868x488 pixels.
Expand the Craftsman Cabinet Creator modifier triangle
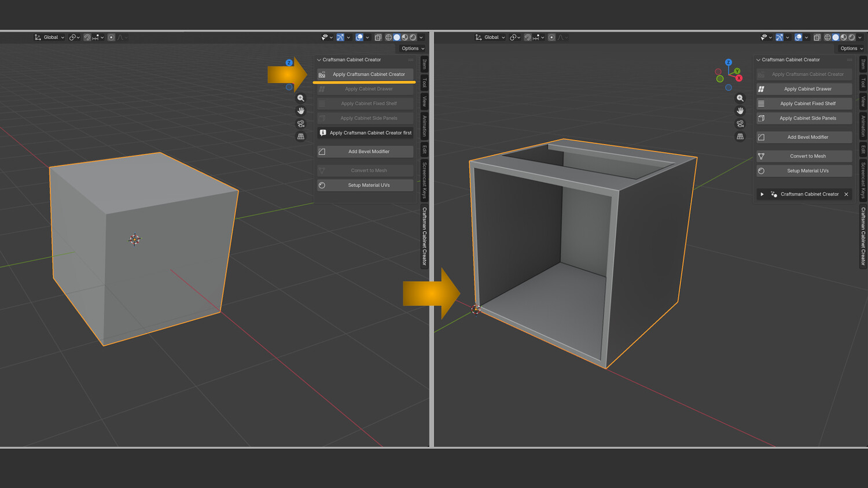762,194
